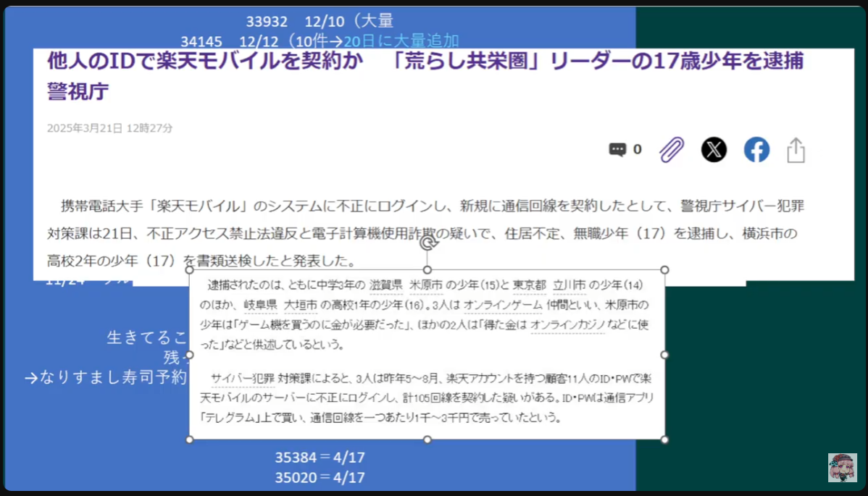This screenshot has height=496, width=868.
Task: Select bottom-middle handle of pasted image
Action: pyautogui.click(x=427, y=440)
